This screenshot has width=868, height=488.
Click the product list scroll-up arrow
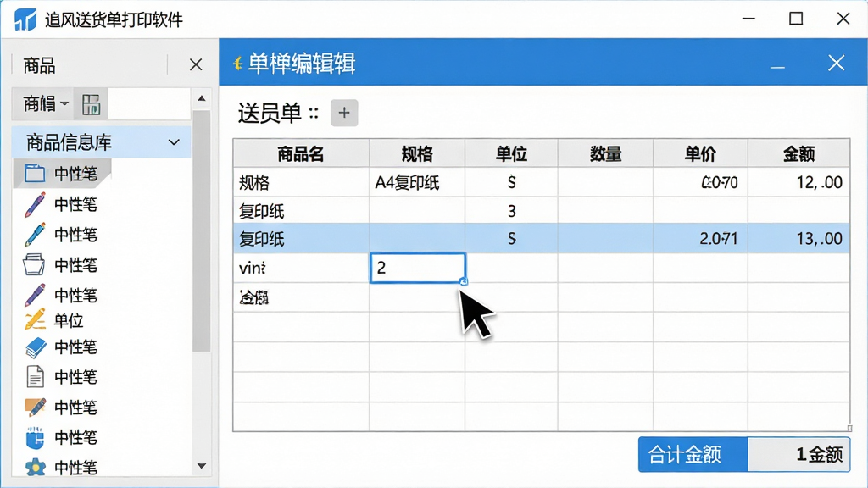(202, 98)
